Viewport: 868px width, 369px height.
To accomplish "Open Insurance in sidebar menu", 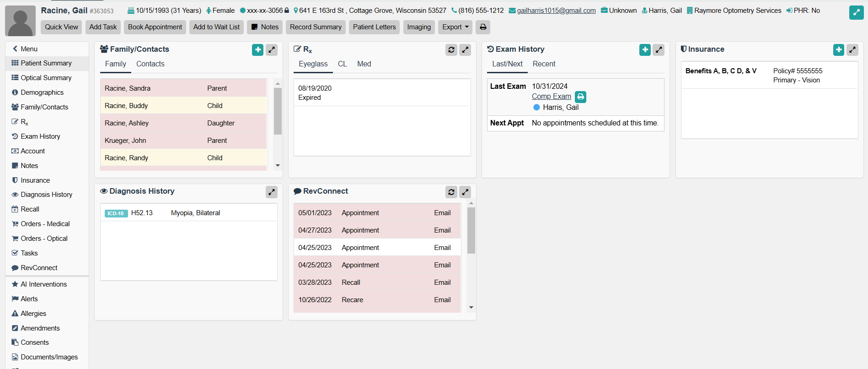I will coord(47,180).
